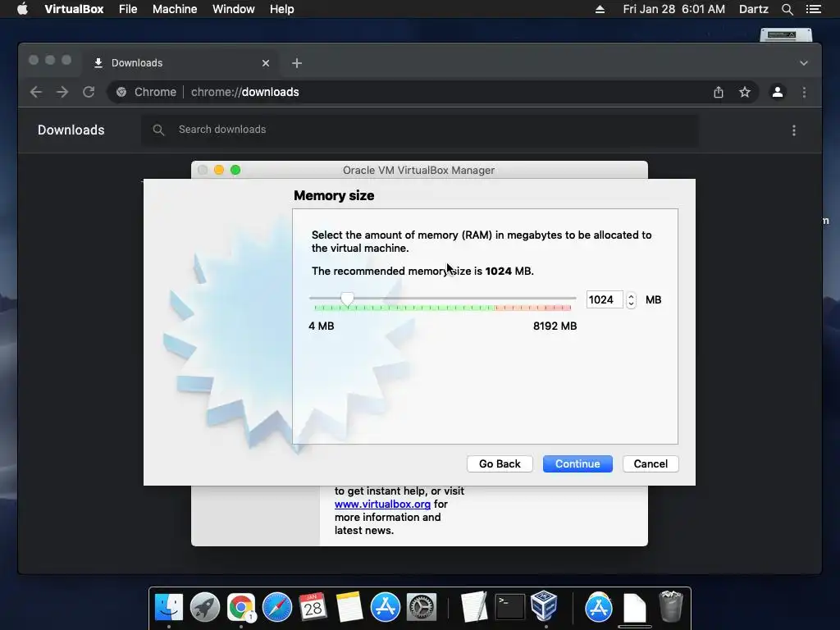Viewport: 840px width, 630px height.
Task: Click the mounted disk icon on desktop
Action: 786,34
